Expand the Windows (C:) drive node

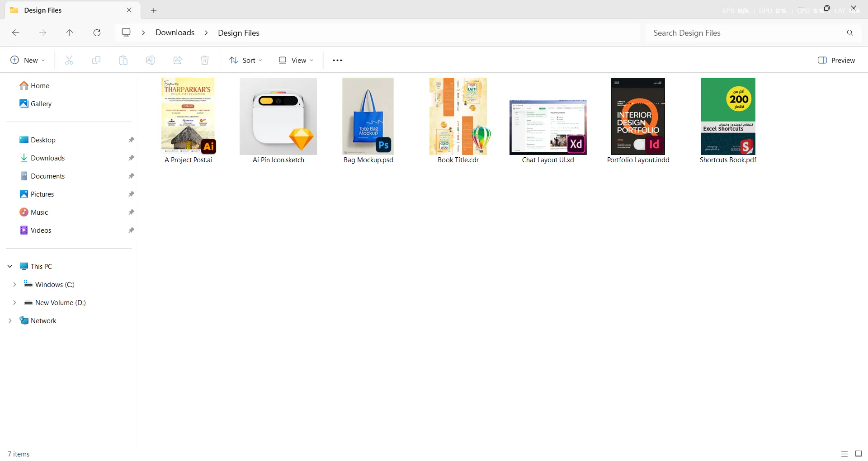point(14,284)
